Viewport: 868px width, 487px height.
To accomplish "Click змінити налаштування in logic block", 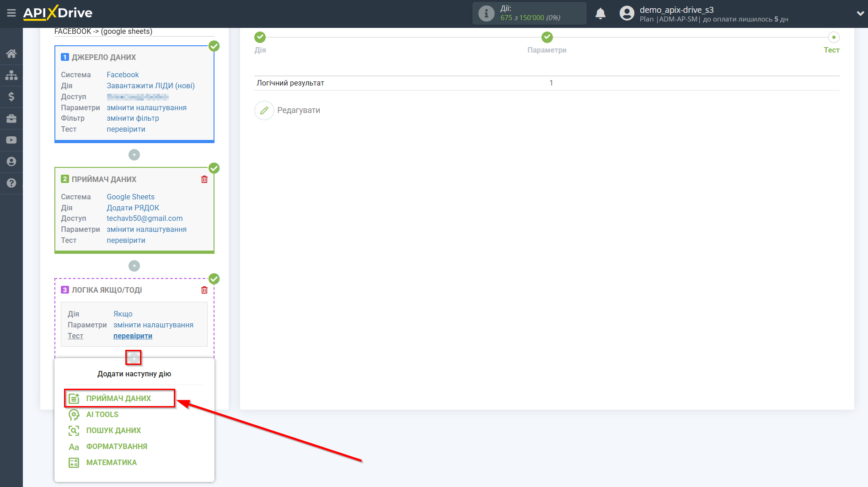I will pos(153,325).
